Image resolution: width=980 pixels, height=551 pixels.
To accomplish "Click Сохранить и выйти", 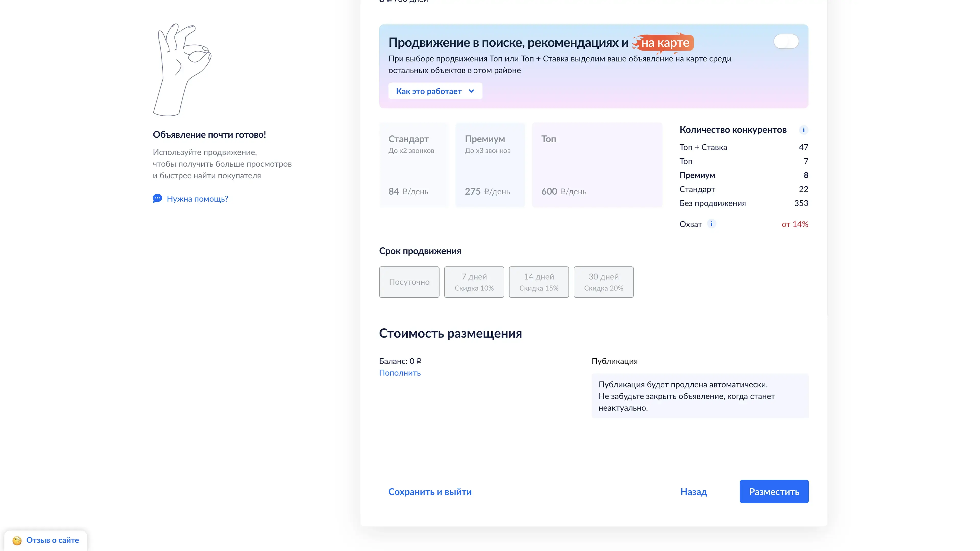I will [x=430, y=492].
